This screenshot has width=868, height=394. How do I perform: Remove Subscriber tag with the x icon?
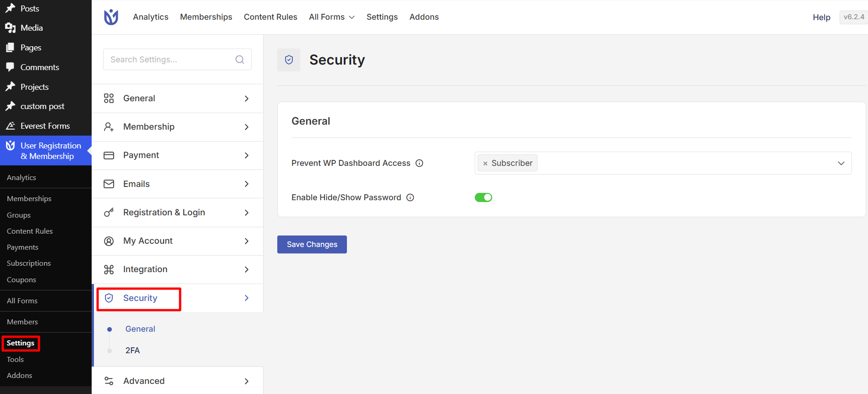pos(485,164)
